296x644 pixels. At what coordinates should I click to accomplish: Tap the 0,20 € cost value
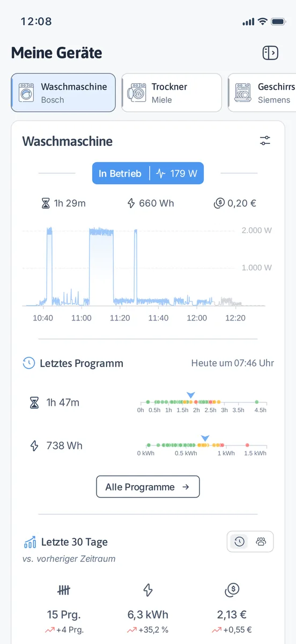coord(242,203)
